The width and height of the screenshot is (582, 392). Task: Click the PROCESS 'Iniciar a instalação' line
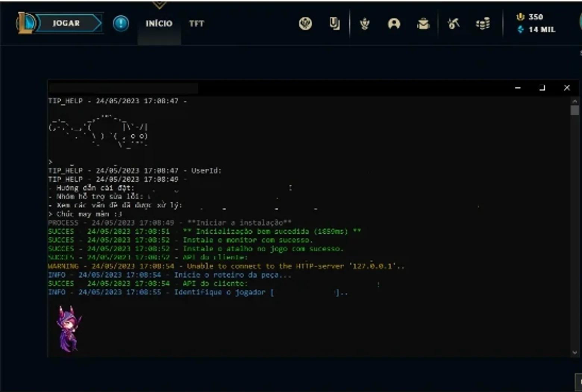point(170,222)
